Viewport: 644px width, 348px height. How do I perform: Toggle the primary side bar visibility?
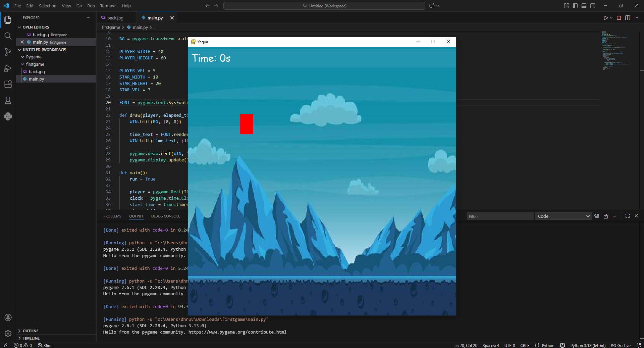(575, 6)
